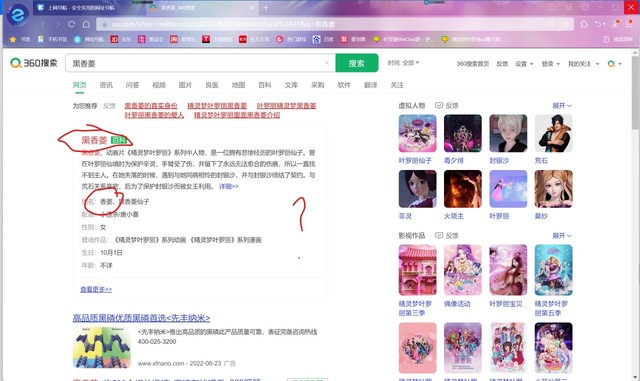Open the 网址导航 bookmark
The image size is (640, 381).
click(x=89, y=39)
